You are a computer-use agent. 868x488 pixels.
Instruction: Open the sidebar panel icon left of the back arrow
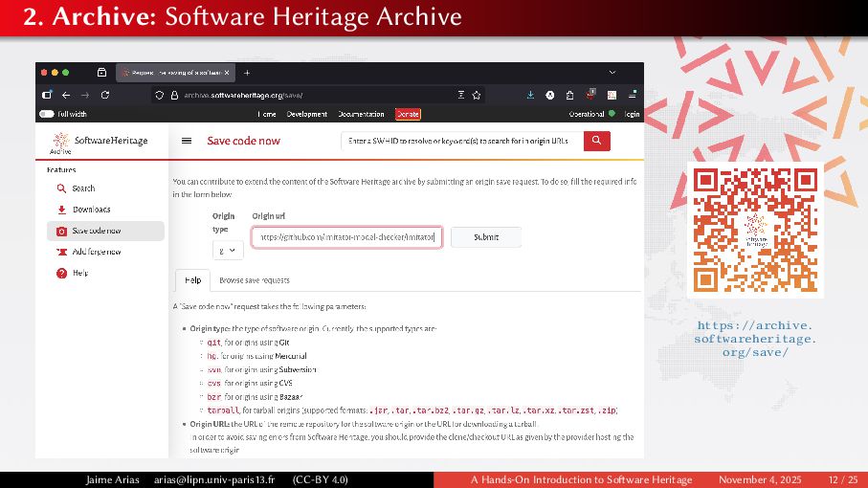point(47,95)
